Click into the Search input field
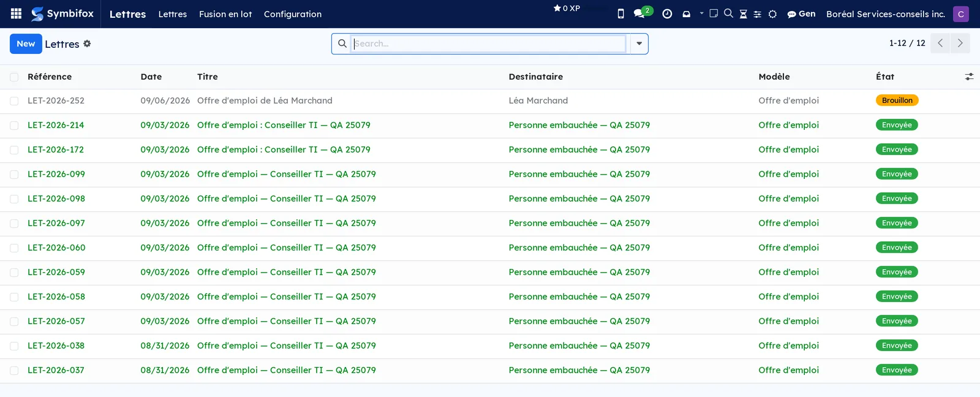Screen dimensions: 980x397 coord(488,43)
